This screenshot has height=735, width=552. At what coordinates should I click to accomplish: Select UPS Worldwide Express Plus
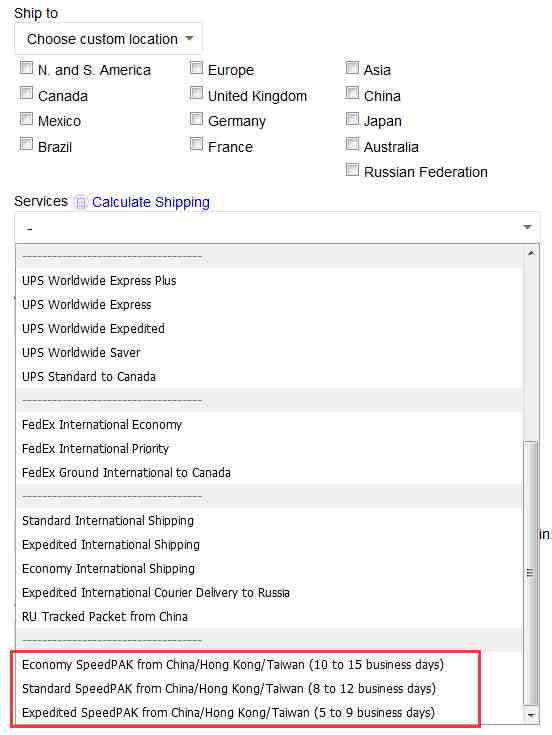pos(269,280)
